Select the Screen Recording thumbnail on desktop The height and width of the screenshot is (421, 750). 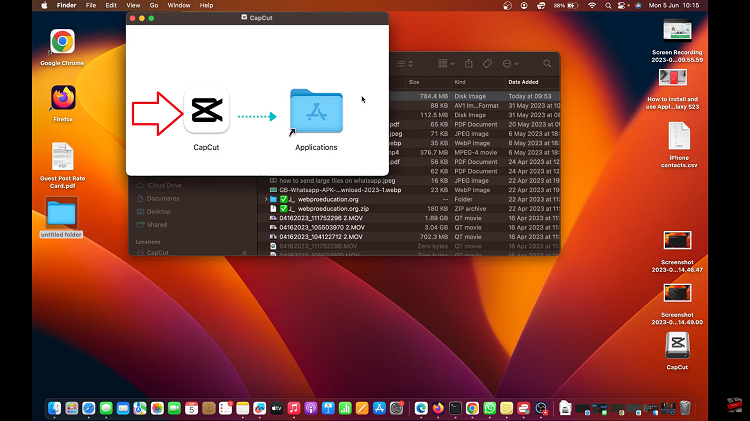coord(677,31)
